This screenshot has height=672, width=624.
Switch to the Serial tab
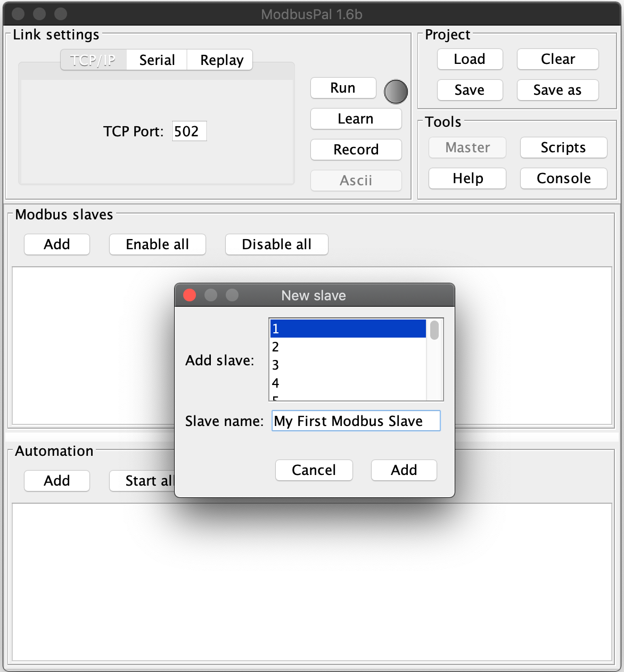[x=157, y=60]
